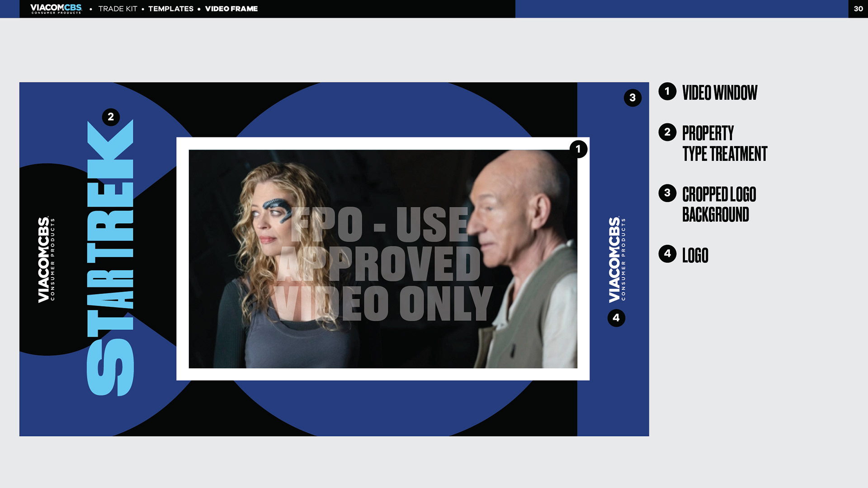This screenshot has width=868, height=488.
Task: Click legend bullet 2 beside Property Type Treatment
Action: point(667,132)
